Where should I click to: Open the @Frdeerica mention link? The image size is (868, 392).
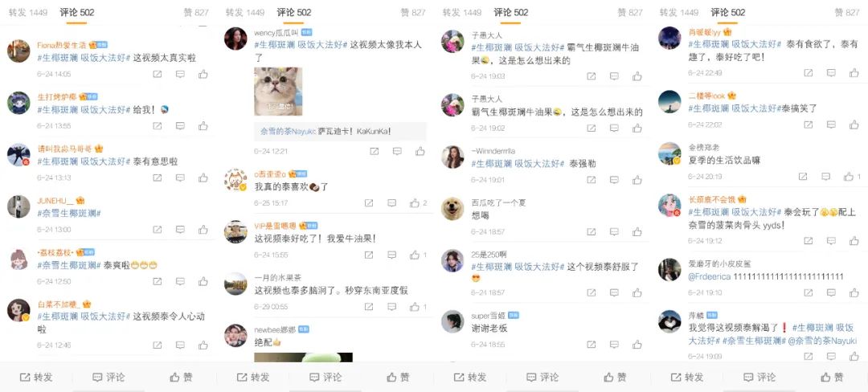coord(710,276)
